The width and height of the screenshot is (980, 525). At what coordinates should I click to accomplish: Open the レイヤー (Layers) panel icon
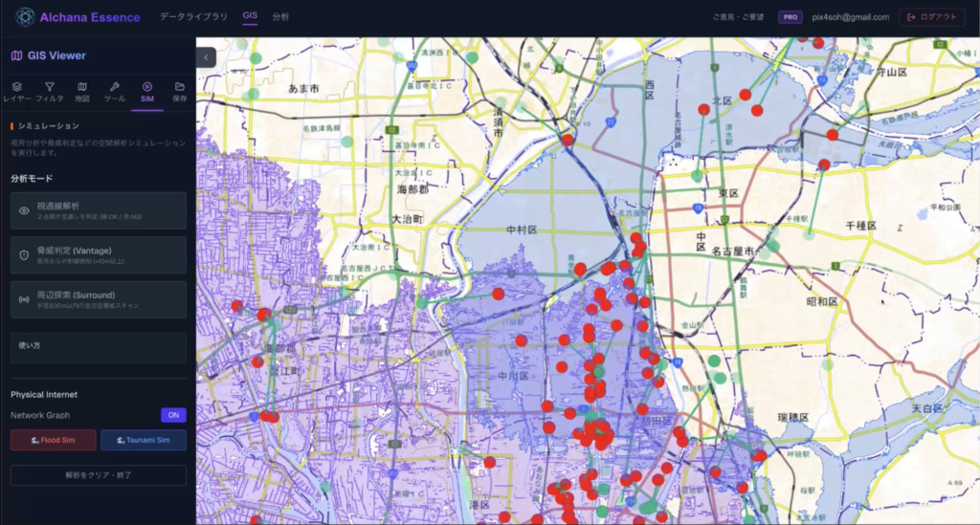tap(17, 87)
